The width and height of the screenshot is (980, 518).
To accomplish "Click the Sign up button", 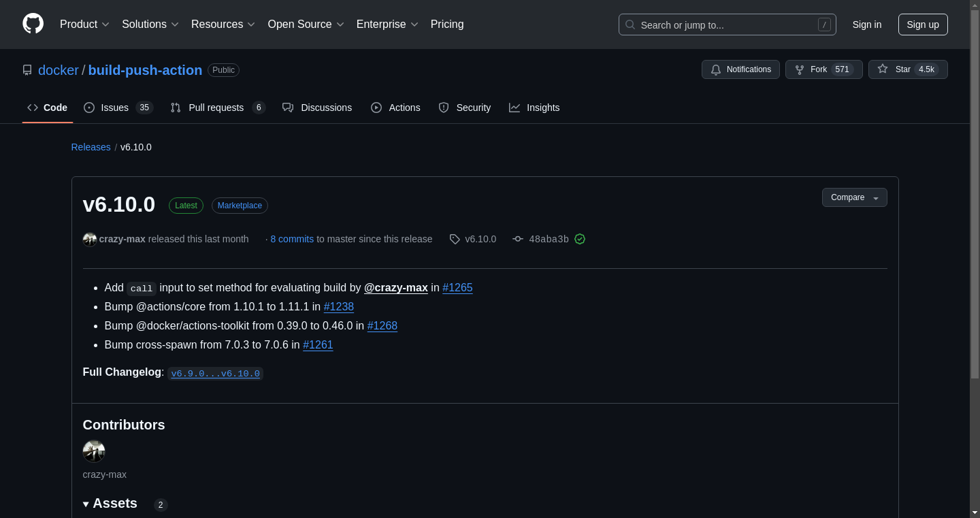I will pyautogui.click(x=923, y=25).
